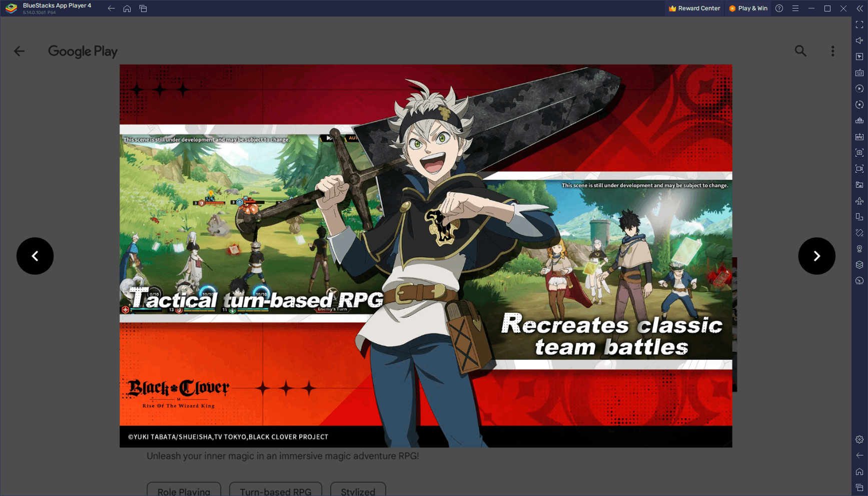Open recent apps from the title bar
This screenshot has height=496, width=868.
click(143, 9)
